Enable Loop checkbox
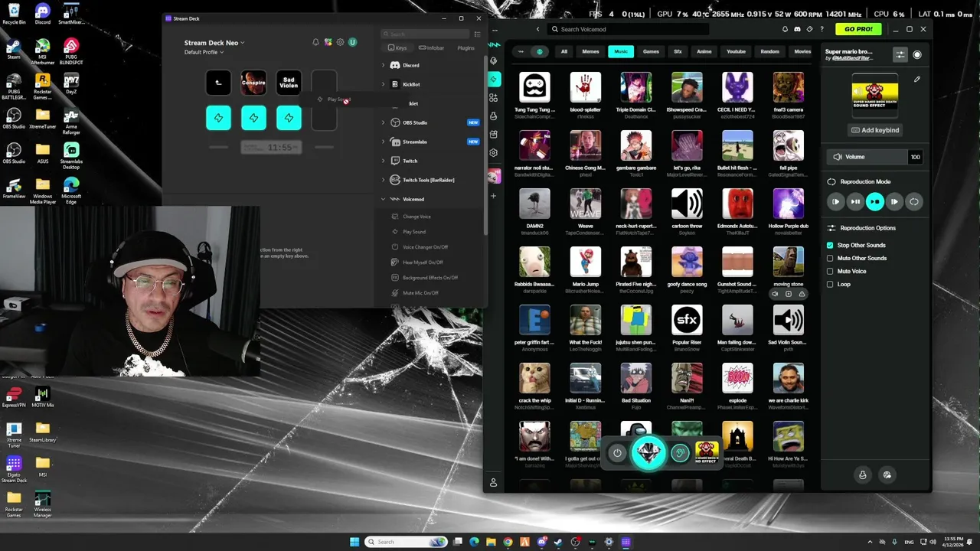Screen dimensions: 980x551 830,284
